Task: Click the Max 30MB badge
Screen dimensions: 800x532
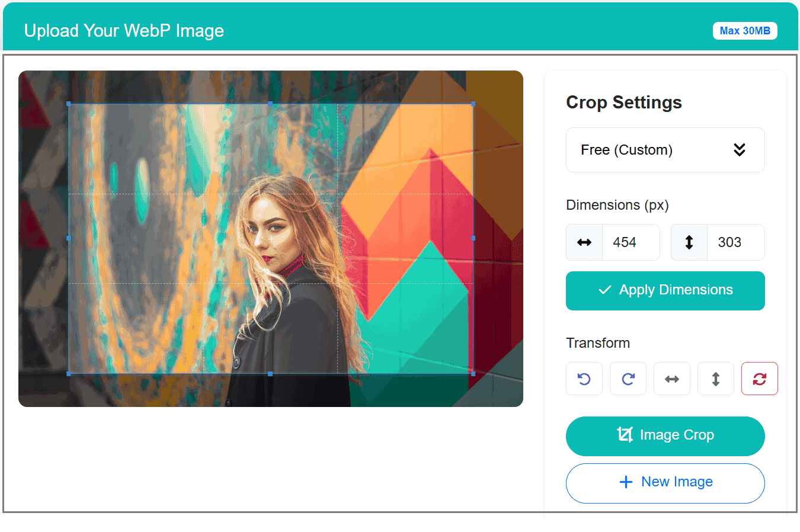Action: coord(744,31)
